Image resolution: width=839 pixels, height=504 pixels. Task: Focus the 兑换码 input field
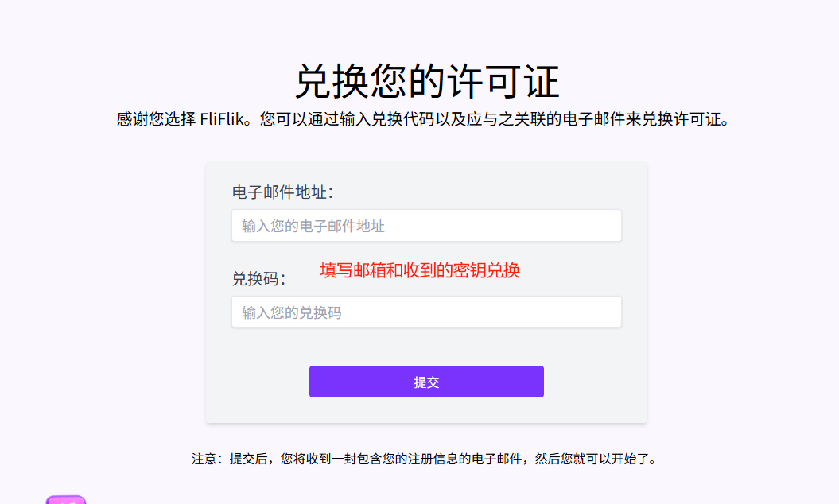(x=426, y=312)
